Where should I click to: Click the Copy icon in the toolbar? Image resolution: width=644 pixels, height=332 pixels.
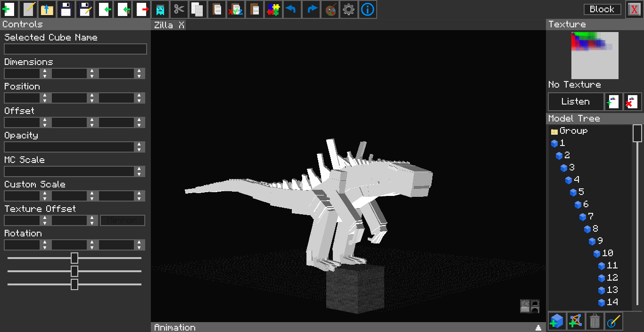point(198,9)
